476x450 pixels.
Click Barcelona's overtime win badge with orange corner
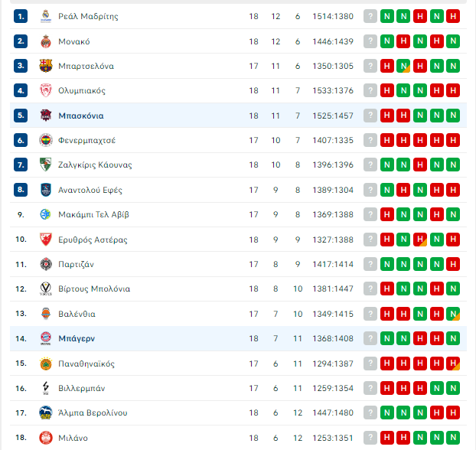tap(403, 66)
